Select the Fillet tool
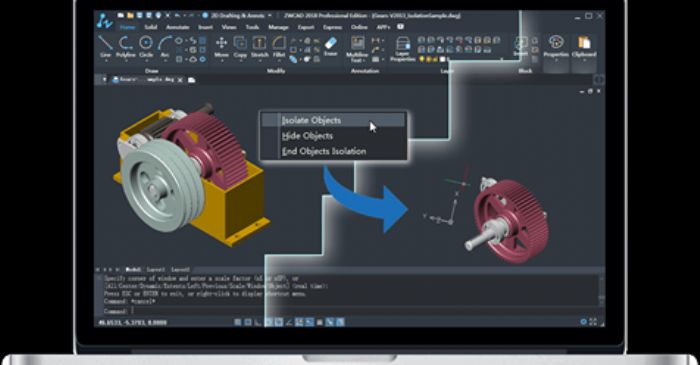This screenshot has width=700, height=365. tap(279, 47)
